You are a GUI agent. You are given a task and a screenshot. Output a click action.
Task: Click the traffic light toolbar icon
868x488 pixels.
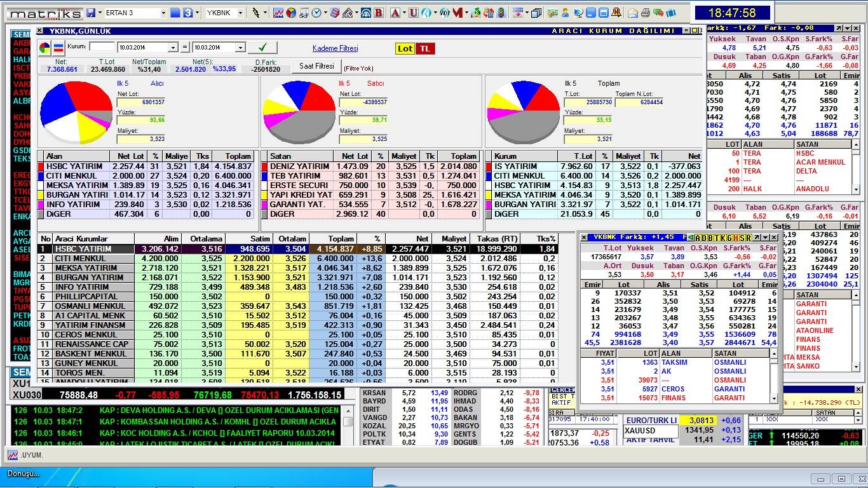(500, 13)
